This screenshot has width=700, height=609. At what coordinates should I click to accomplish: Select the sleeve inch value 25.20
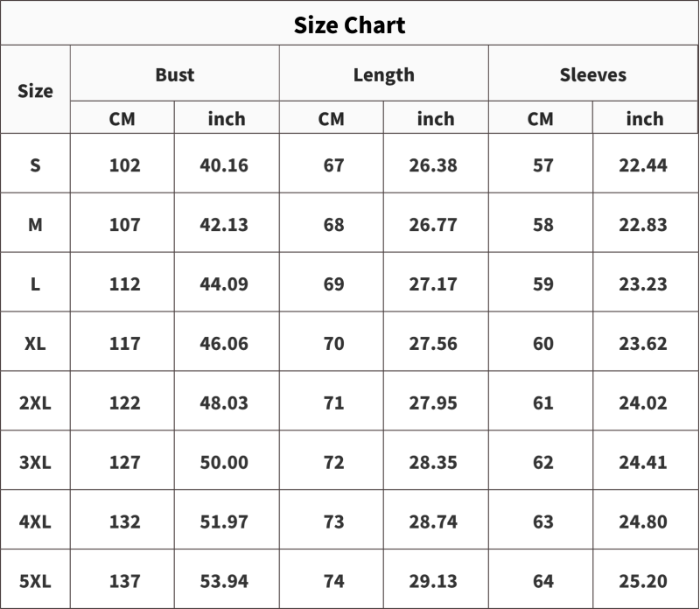click(643, 581)
